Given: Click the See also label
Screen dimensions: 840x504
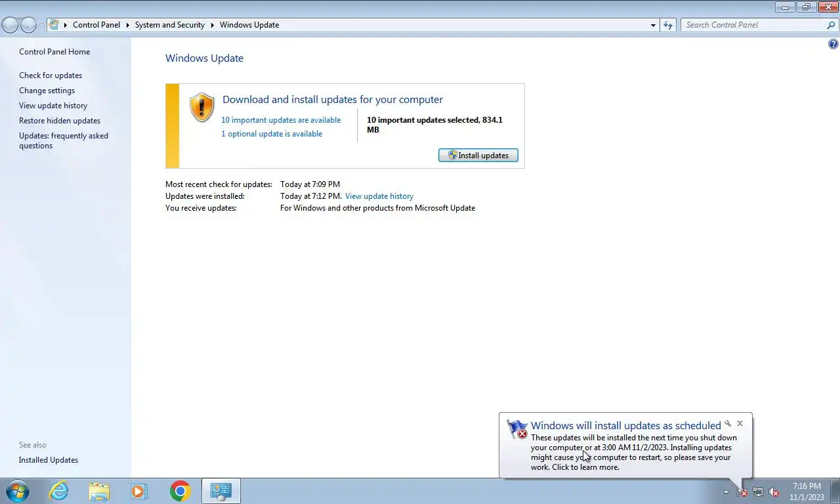Looking at the screenshot, I should [x=33, y=445].
